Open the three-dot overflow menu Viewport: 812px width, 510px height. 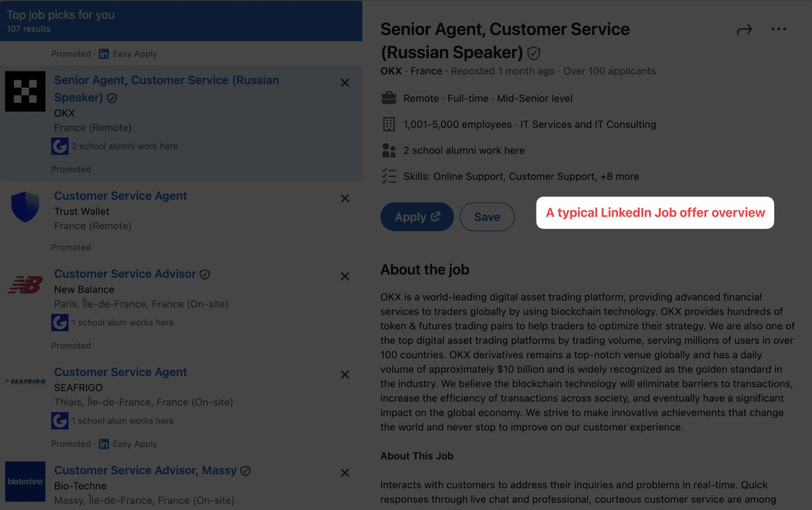coord(779,29)
